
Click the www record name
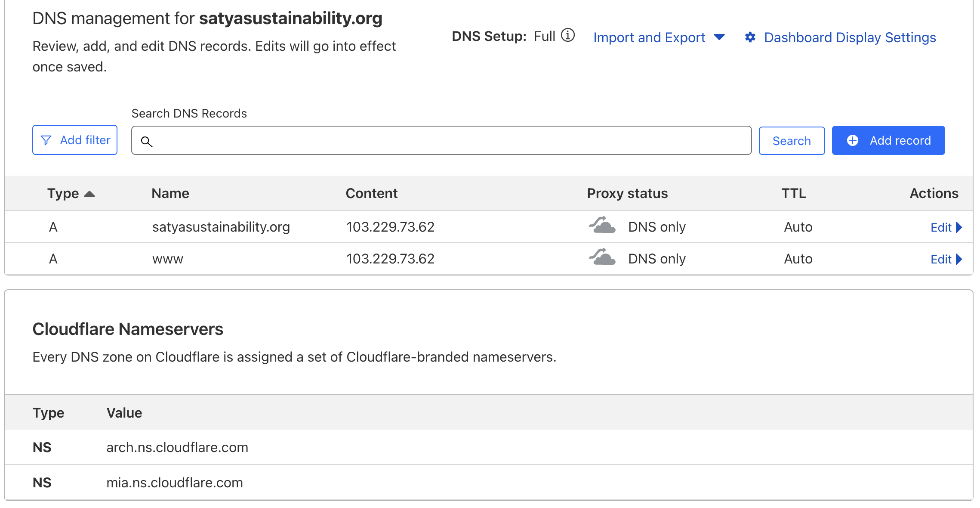pos(168,259)
